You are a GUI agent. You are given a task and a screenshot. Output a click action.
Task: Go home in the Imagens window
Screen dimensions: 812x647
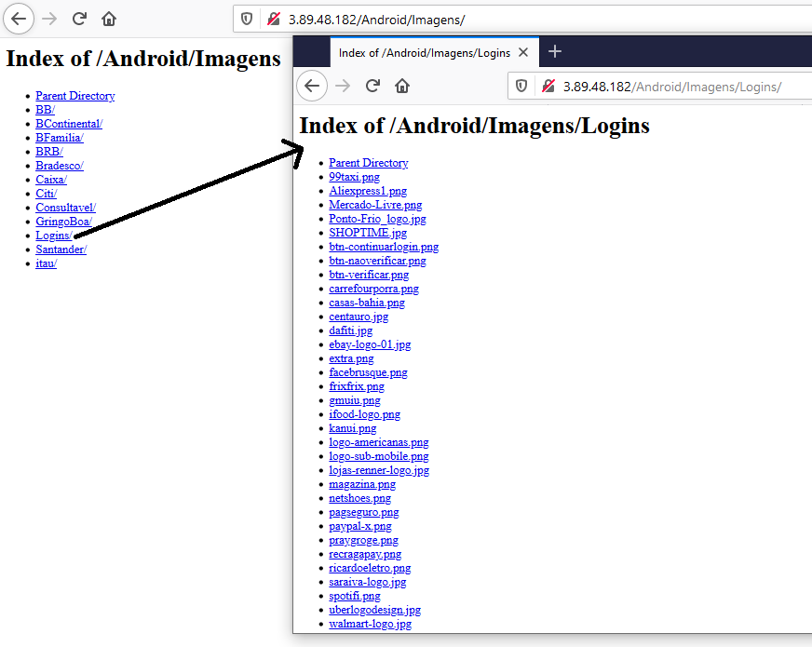109,20
